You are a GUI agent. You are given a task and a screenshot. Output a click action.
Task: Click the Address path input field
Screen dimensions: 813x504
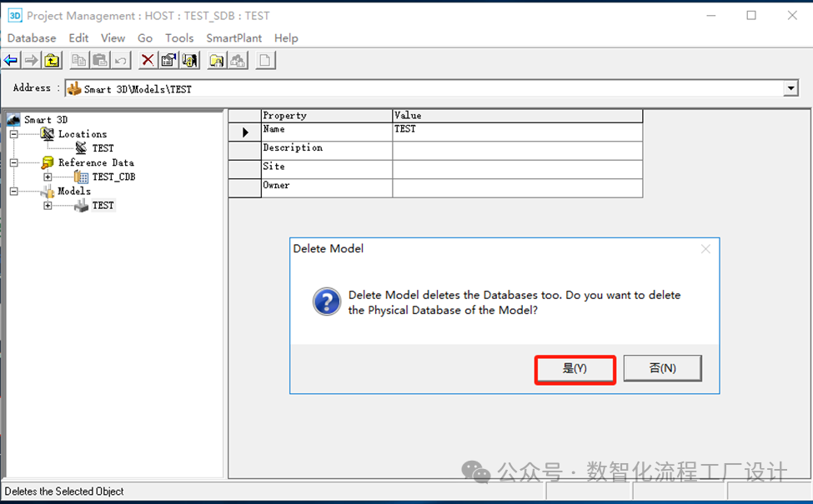(x=431, y=88)
